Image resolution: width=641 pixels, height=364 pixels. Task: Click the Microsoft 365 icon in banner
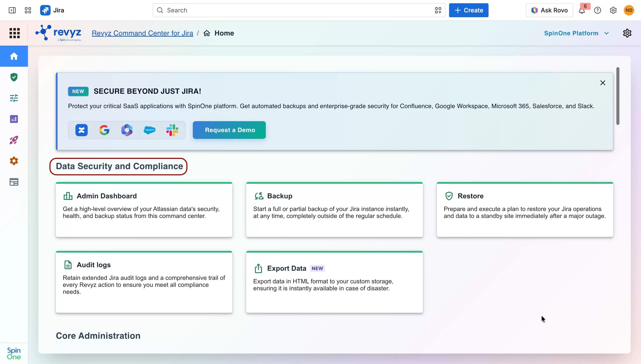(x=127, y=130)
